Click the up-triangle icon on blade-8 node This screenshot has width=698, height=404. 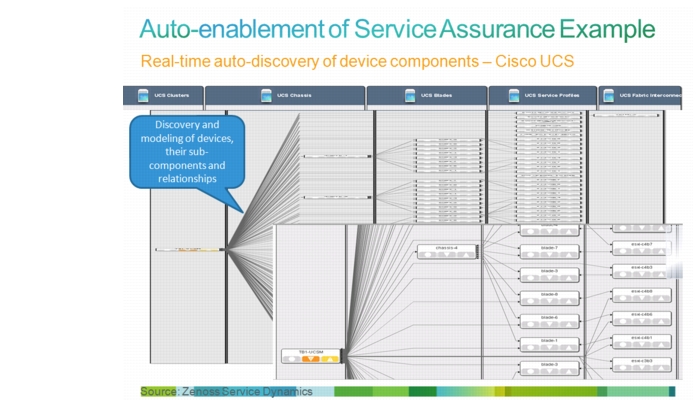tap(568, 301)
